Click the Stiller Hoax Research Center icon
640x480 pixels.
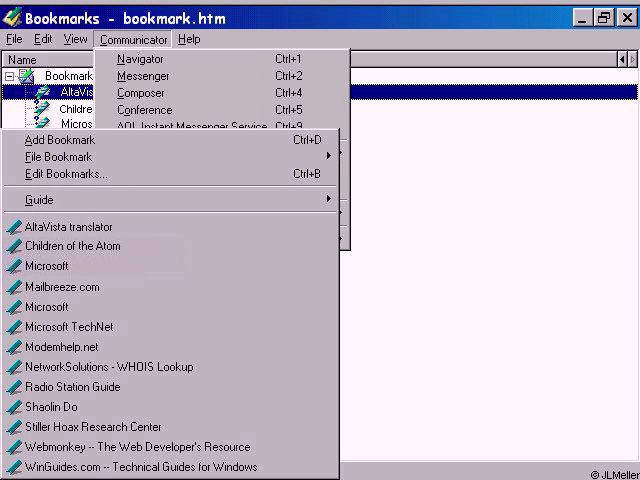tap(14, 427)
